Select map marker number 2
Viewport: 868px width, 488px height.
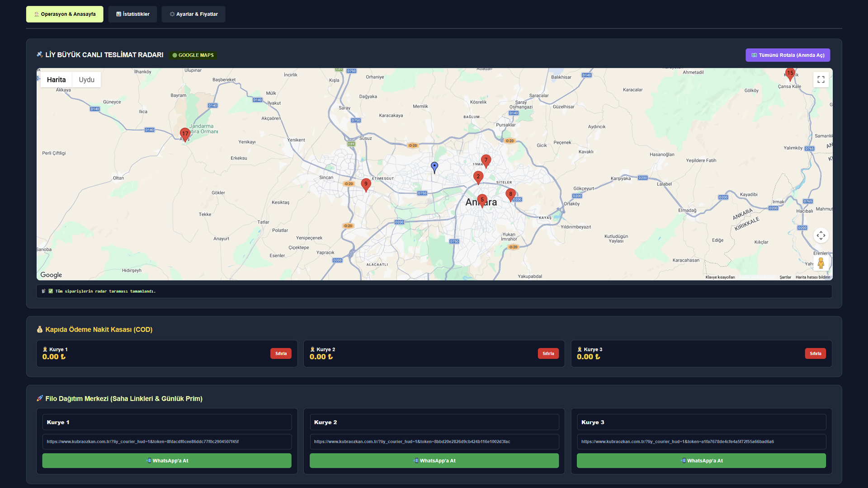pos(478,177)
